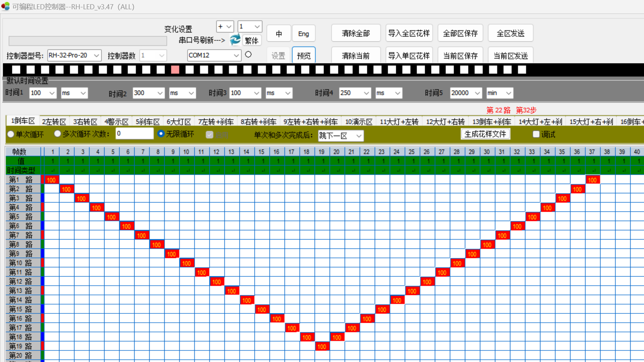Image resolution: width=644 pixels, height=362 pixels.
Task: Click the 次数 loop count input field
Action: [x=134, y=133]
